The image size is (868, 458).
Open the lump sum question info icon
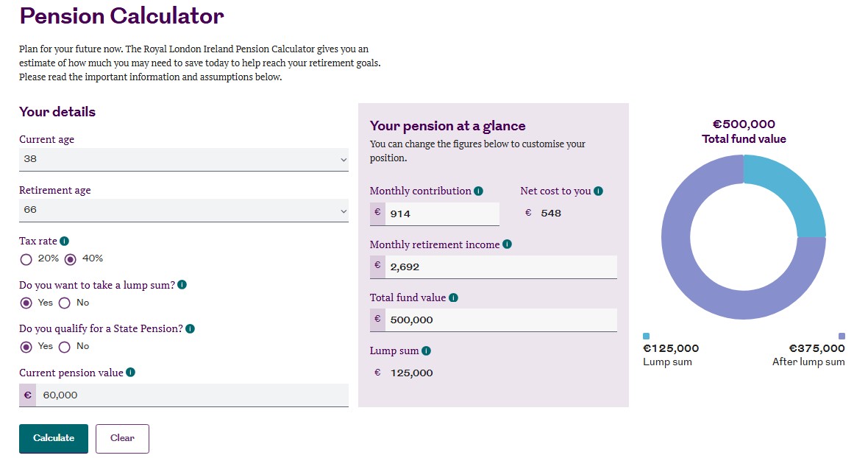click(182, 285)
